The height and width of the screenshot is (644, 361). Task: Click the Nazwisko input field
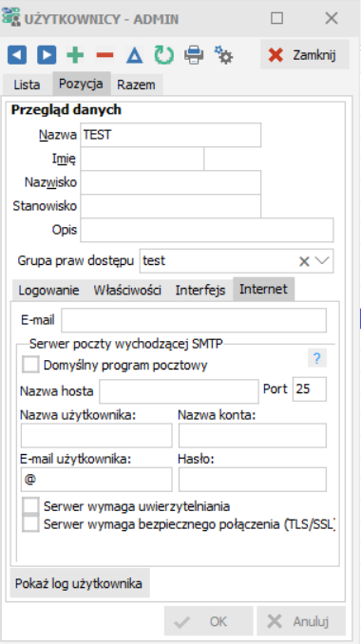[x=171, y=182]
